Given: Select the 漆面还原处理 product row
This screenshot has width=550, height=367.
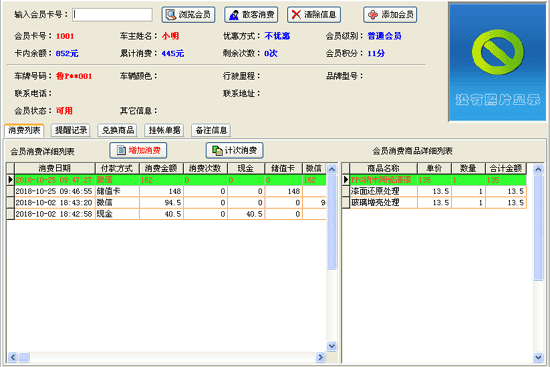Looking at the screenshot, I should click(x=434, y=191).
